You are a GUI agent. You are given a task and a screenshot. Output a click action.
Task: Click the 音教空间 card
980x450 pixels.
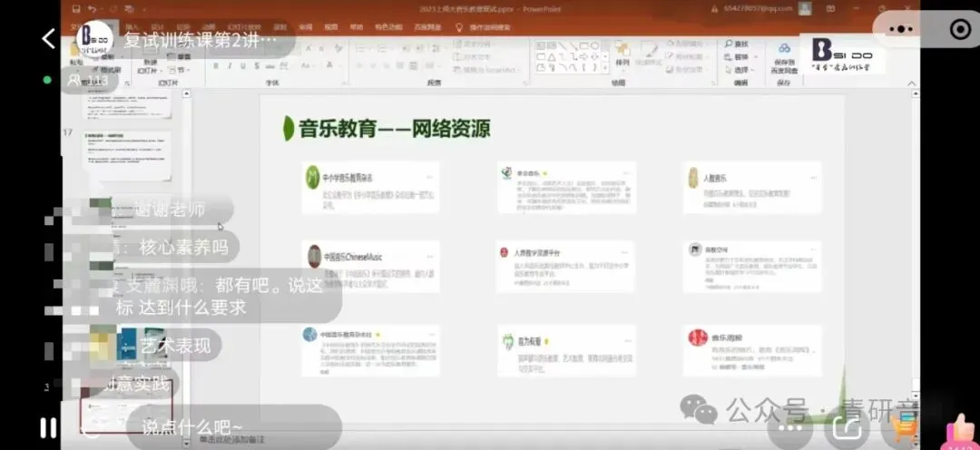[x=752, y=266]
